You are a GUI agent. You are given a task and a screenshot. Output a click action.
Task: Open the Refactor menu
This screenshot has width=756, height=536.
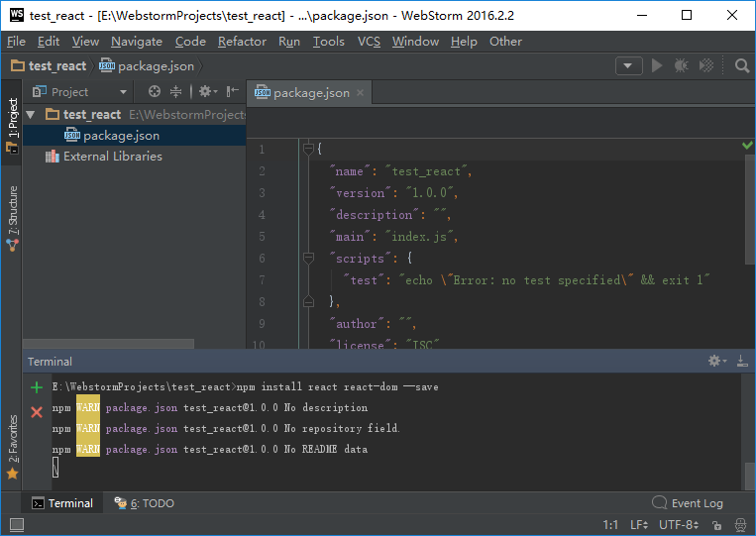(x=242, y=41)
